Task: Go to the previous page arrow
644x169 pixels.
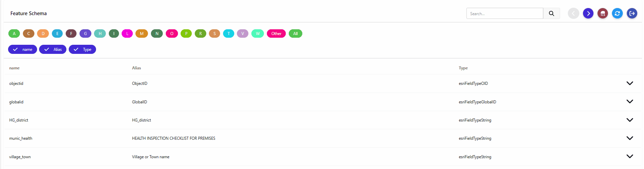Action: click(573, 13)
